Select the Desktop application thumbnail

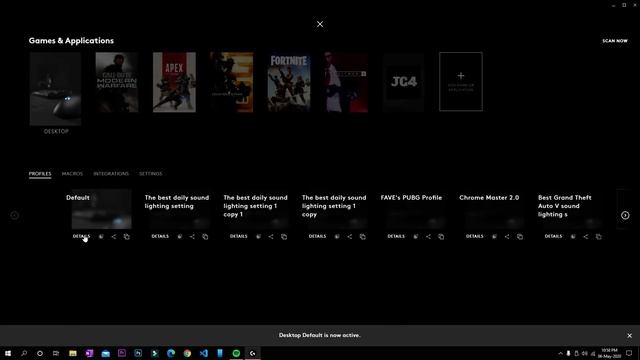pyautogui.click(x=55, y=89)
